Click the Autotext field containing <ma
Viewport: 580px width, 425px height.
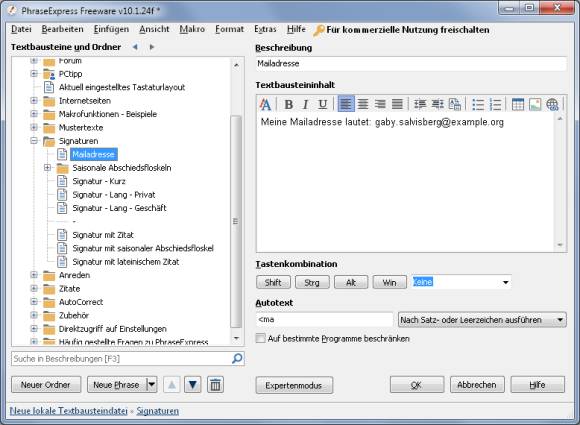pyautogui.click(x=324, y=320)
